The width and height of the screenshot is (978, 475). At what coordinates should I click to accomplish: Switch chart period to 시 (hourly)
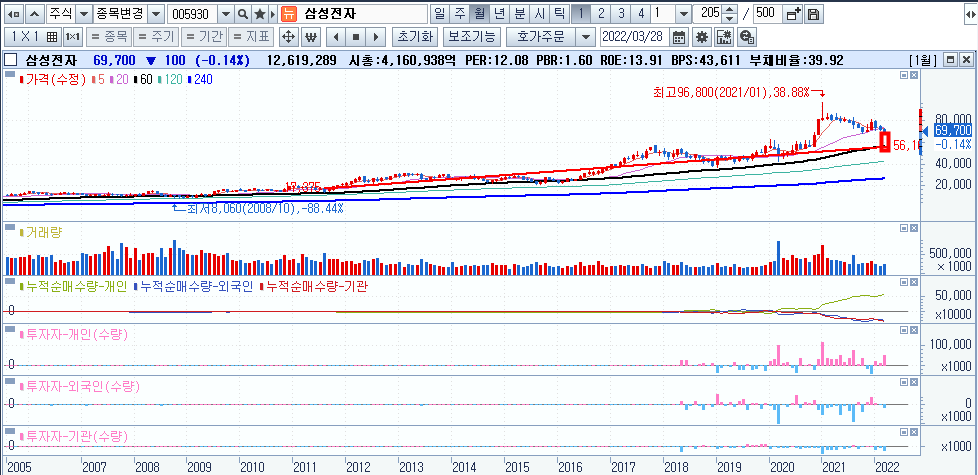[x=540, y=14]
